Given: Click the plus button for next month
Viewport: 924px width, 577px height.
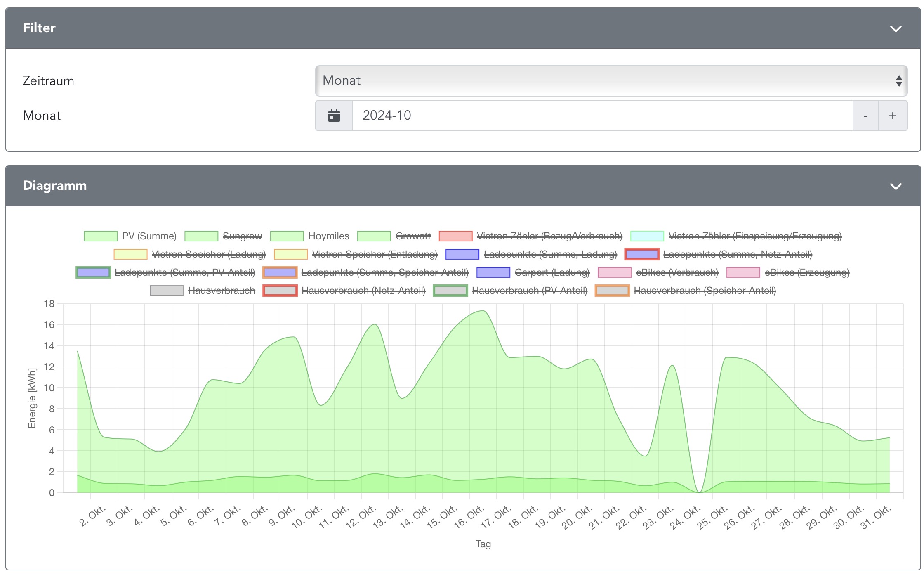Looking at the screenshot, I should click(x=892, y=116).
